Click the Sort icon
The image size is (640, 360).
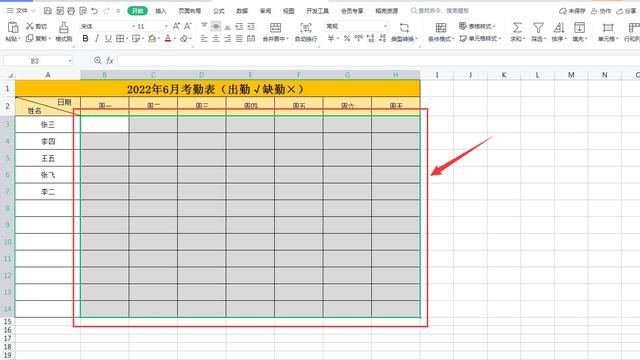(559, 27)
